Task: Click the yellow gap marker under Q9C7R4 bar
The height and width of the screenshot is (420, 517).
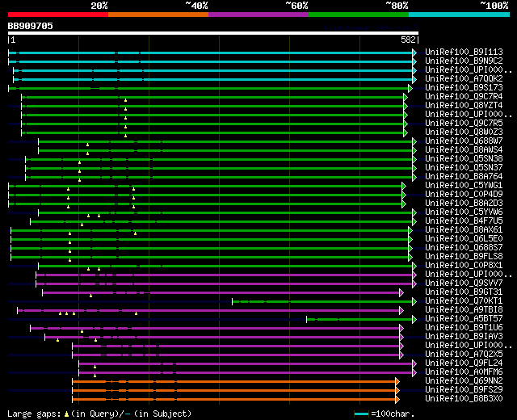Action: pos(126,100)
